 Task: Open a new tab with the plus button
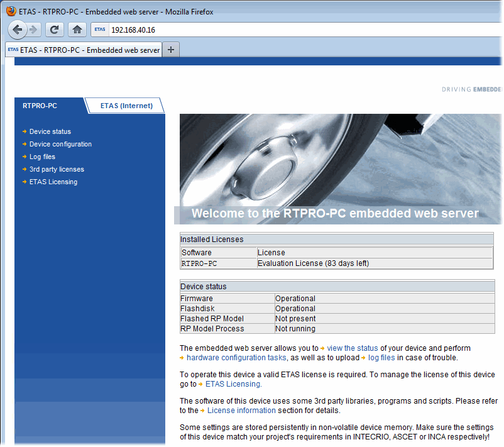pyautogui.click(x=171, y=50)
